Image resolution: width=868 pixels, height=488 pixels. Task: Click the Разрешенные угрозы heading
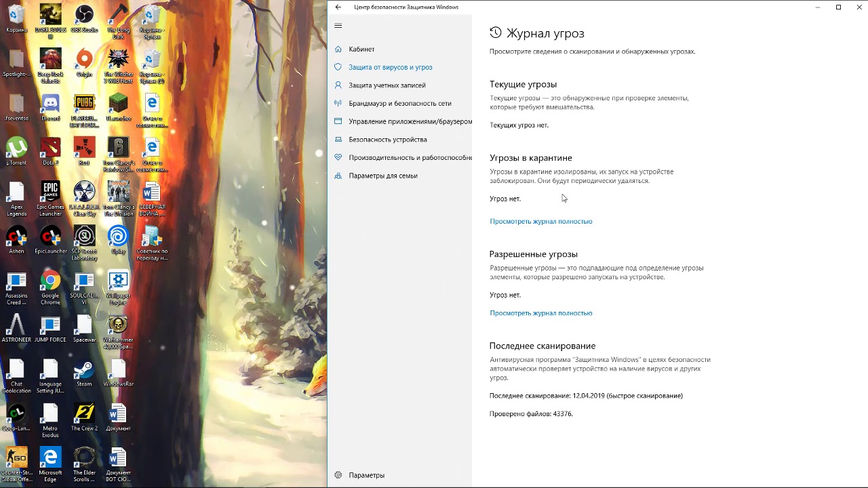click(534, 254)
